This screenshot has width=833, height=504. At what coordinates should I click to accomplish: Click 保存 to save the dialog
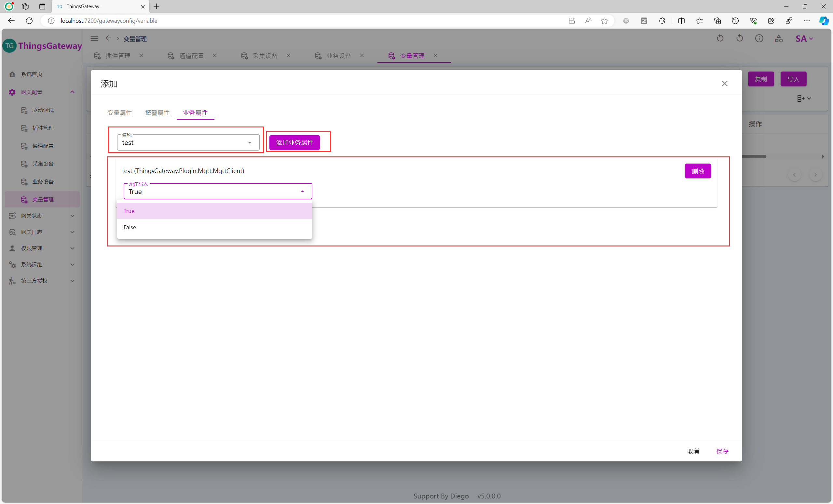tap(722, 451)
